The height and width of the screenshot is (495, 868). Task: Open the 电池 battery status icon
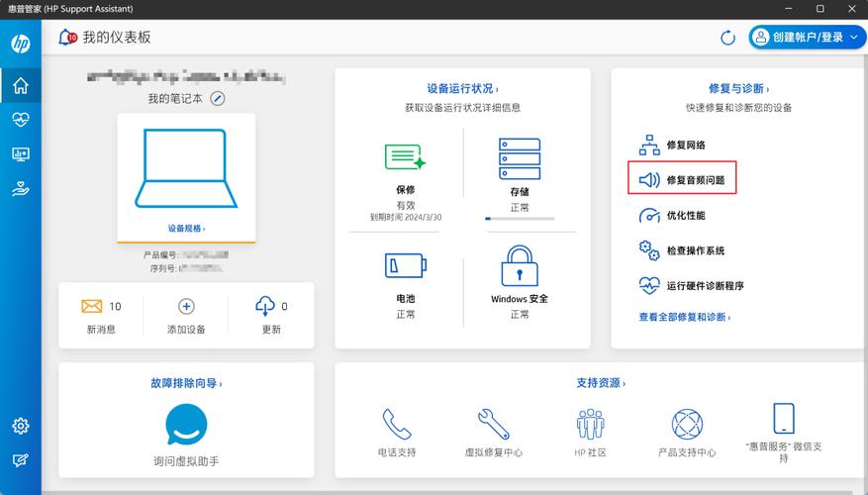405,266
